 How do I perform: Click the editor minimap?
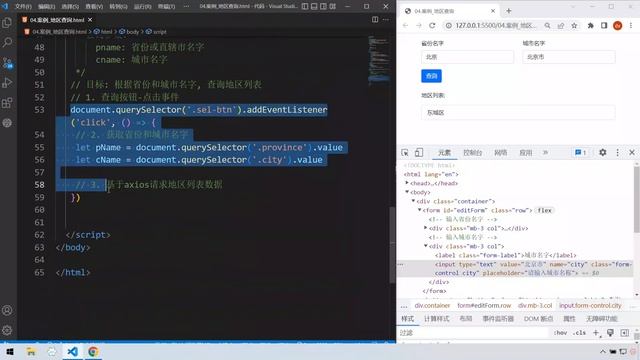tap(378, 61)
